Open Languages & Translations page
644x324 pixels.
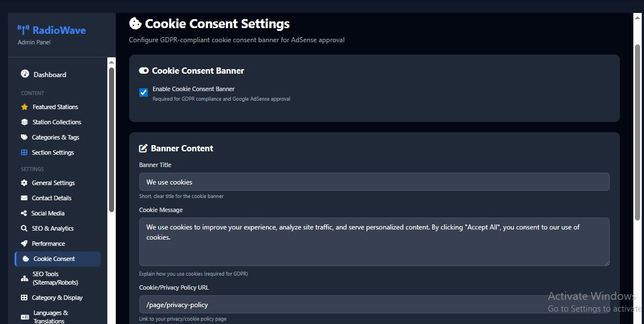coord(51,317)
